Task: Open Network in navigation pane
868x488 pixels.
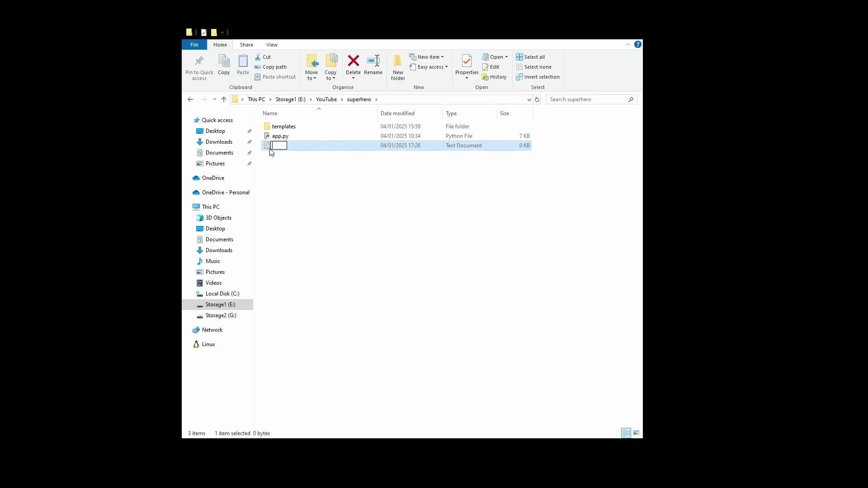Action: point(212,330)
